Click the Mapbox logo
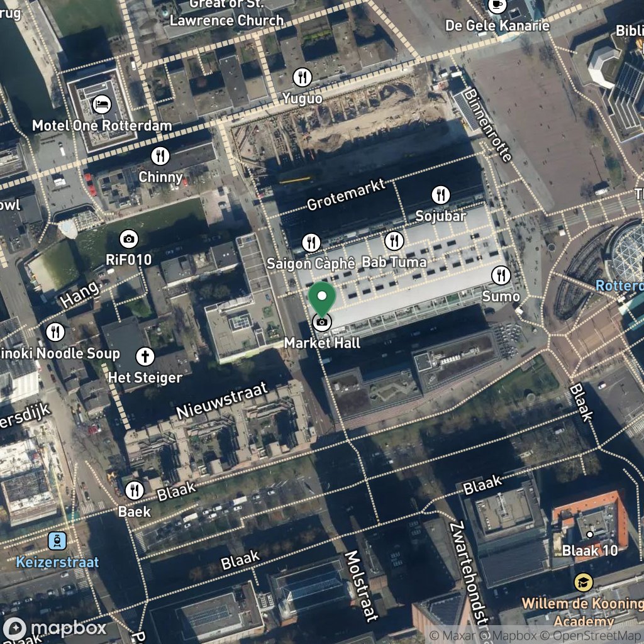The height and width of the screenshot is (644, 644). tap(54, 628)
